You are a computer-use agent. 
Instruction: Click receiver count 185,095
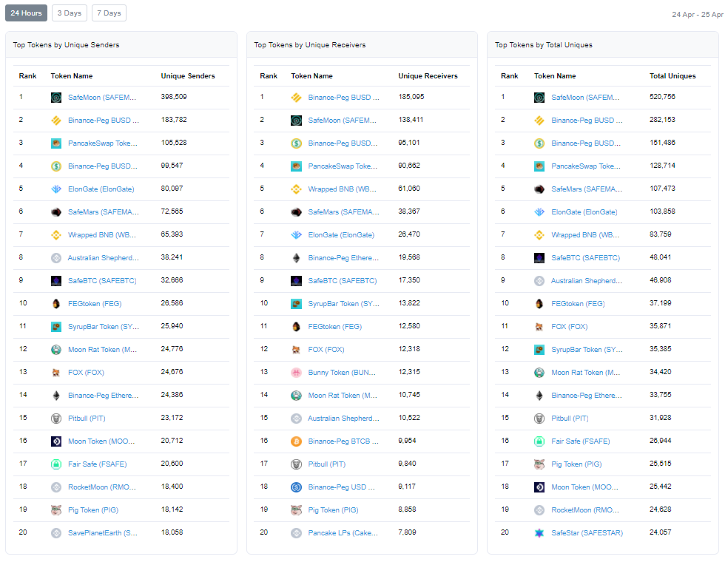[411, 97]
